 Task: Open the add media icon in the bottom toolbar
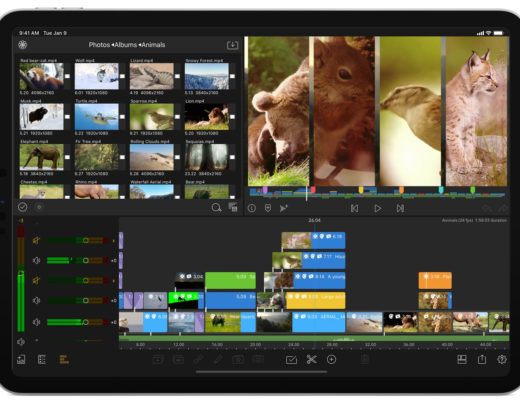(21, 359)
